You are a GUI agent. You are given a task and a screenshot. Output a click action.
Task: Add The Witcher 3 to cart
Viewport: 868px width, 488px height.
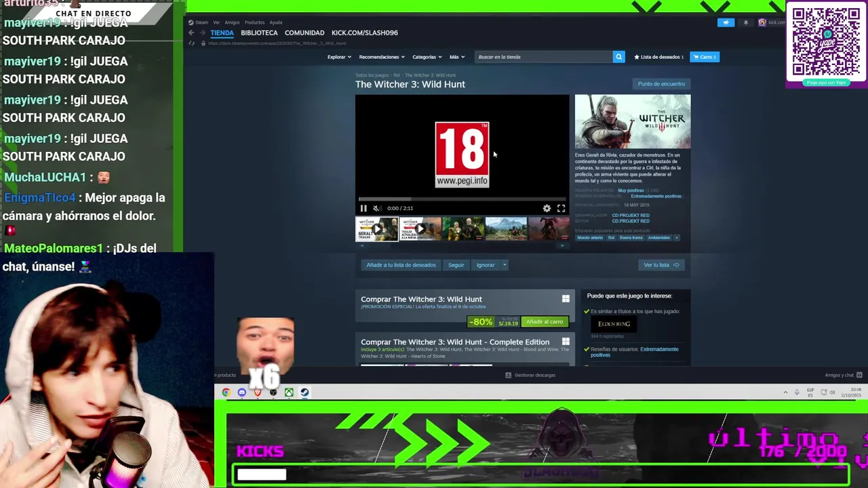(x=545, y=322)
